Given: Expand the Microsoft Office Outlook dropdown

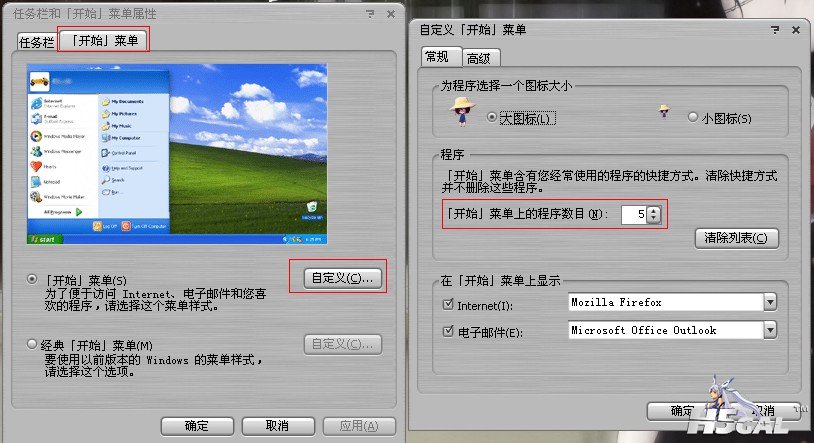Looking at the screenshot, I should click(770, 330).
